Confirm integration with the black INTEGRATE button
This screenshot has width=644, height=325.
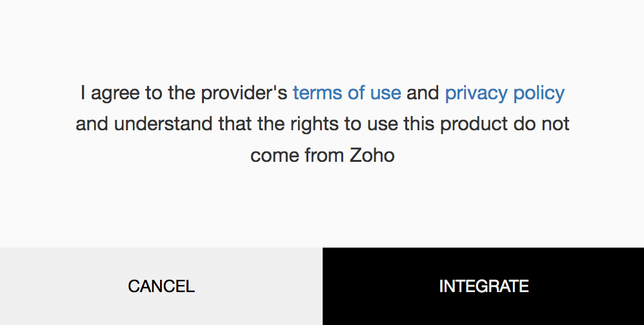[483, 286]
